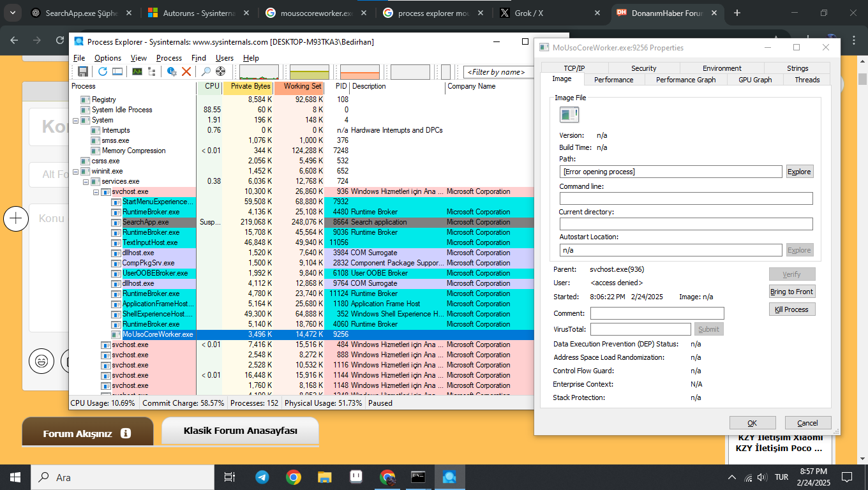Click the Find handle magnifier icon

(x=206, y=71)
